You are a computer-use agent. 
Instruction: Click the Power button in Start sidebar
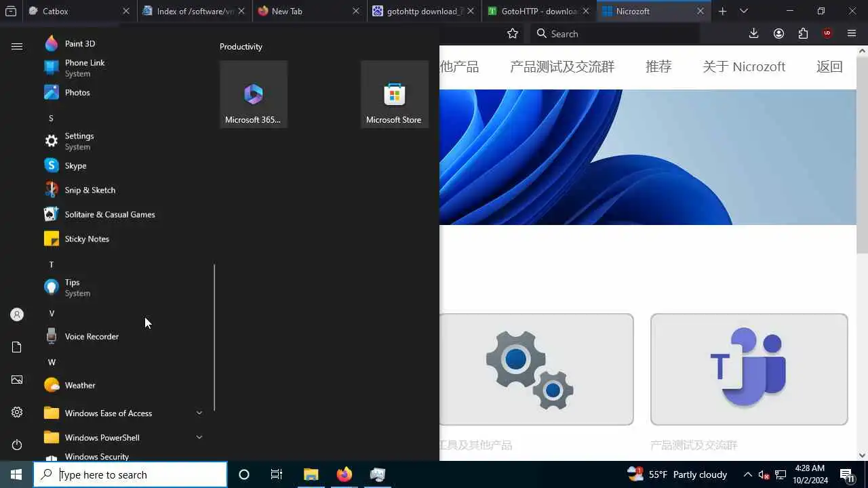[x=17, y=445]
